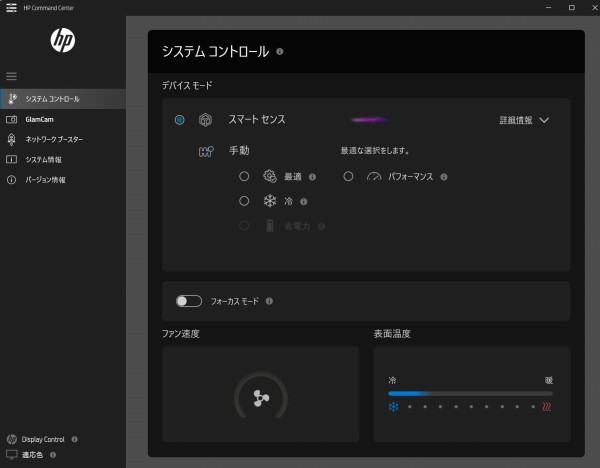
Task: Click the HP logo in the sidebar
Action: (x=62, y=40)
